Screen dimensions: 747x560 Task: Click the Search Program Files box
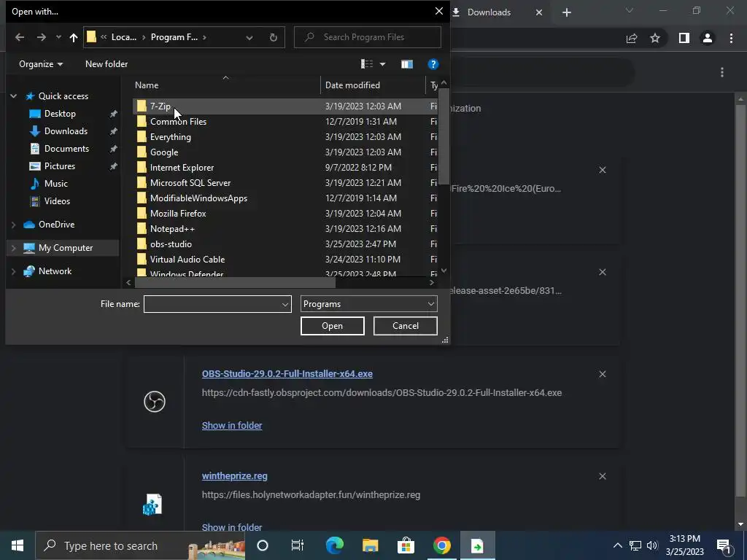[x=368, y=37]
